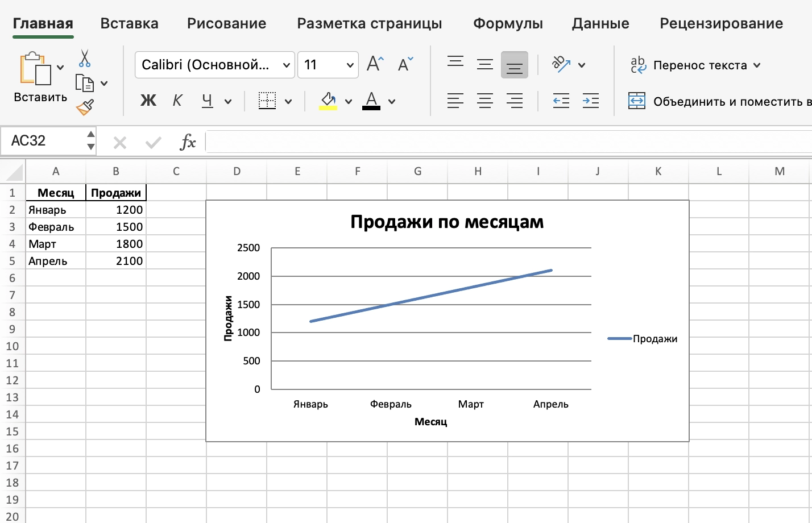Click the Format Painter brush icon
This screenshot has height=523, width=812.
click(85, 107)
